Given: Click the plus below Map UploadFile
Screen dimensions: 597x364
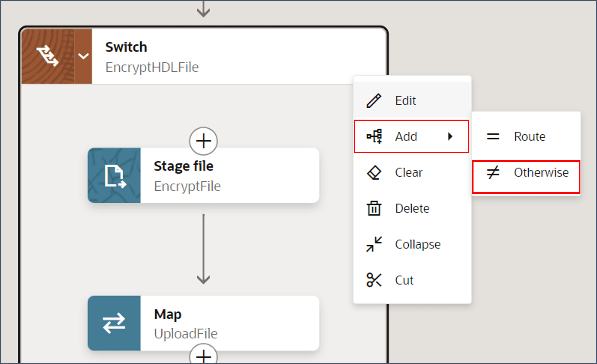Looking at the screenshot, I should coord(203,354).
